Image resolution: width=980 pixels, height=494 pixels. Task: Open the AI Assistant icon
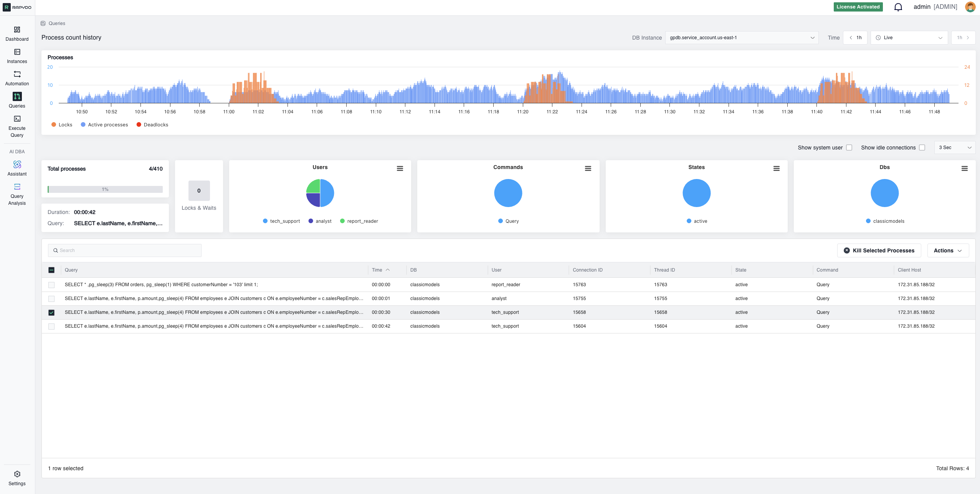tap(17, 165)
